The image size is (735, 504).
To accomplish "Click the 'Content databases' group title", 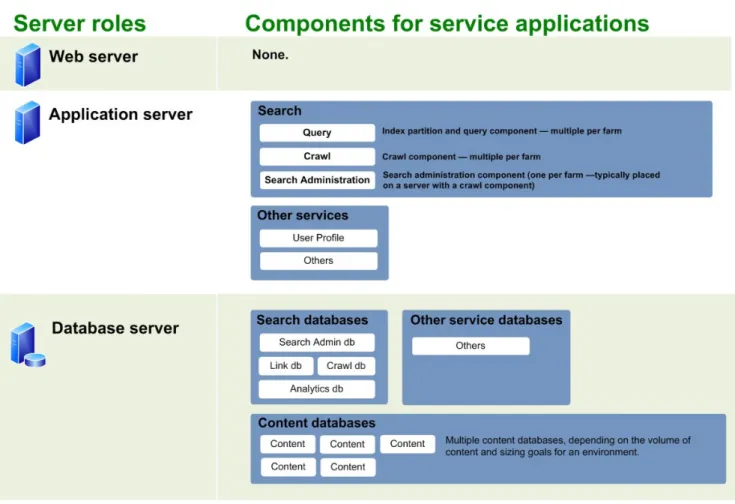I will click(316, 423).
